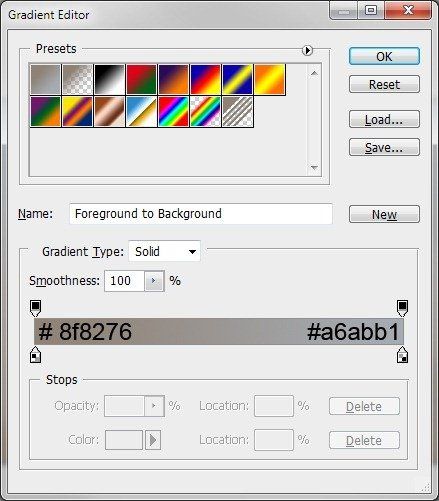Pick the rainbow Spectrum gradient preset
The width and height of the screenshot is (439, 501).
click(x=173, y=112)
